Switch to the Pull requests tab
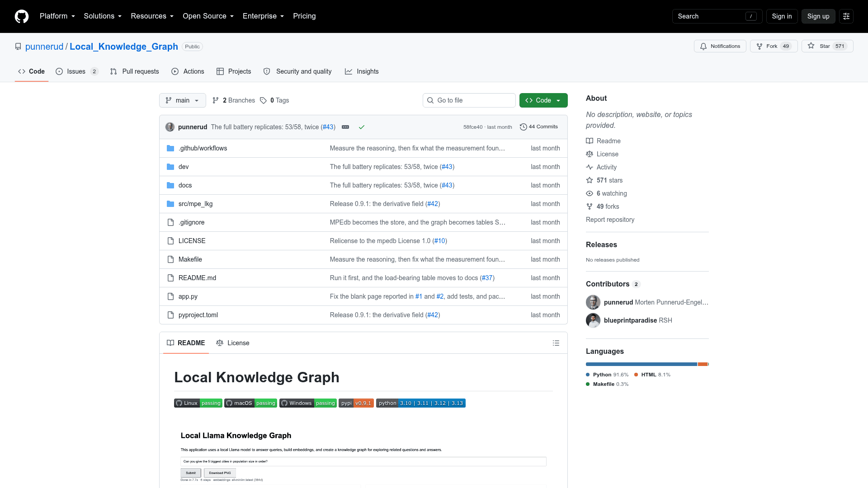 (135, 71)
